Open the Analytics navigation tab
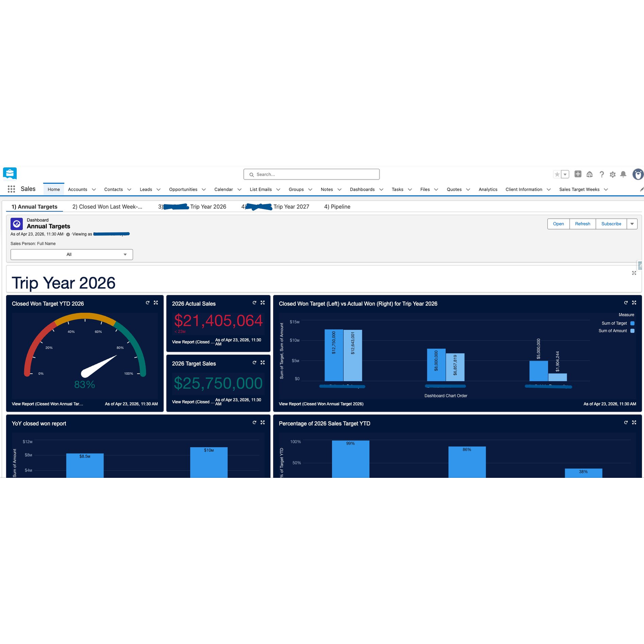Viewport: 644px width, 644px height. pyautogui.click(x=488, y=189)
